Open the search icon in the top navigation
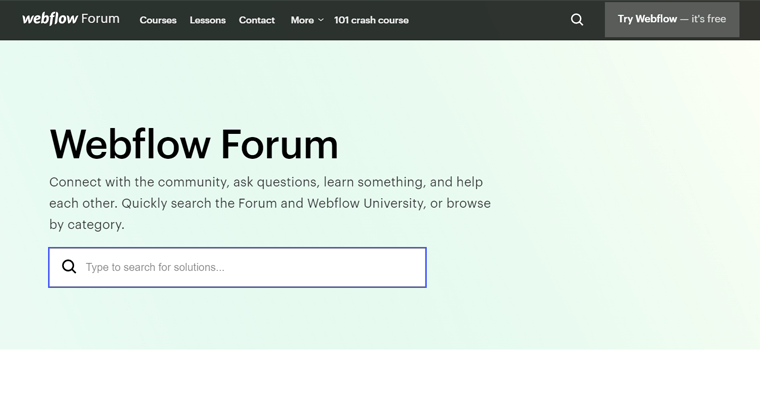Screen dimensions: 760x400 577,20
